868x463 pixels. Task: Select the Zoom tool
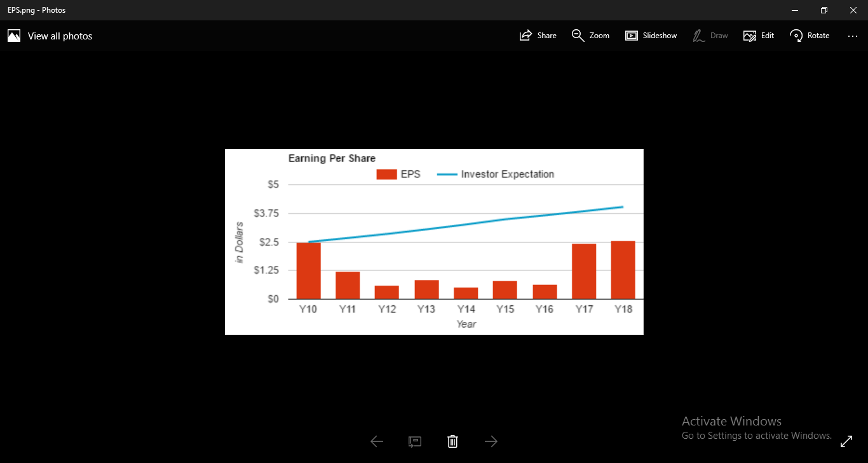[590, 35]
